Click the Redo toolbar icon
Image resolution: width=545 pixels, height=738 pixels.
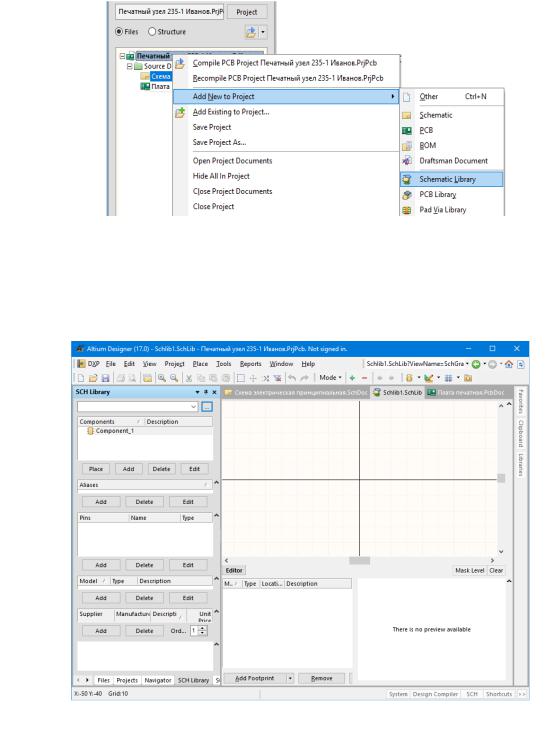point(305,378)
